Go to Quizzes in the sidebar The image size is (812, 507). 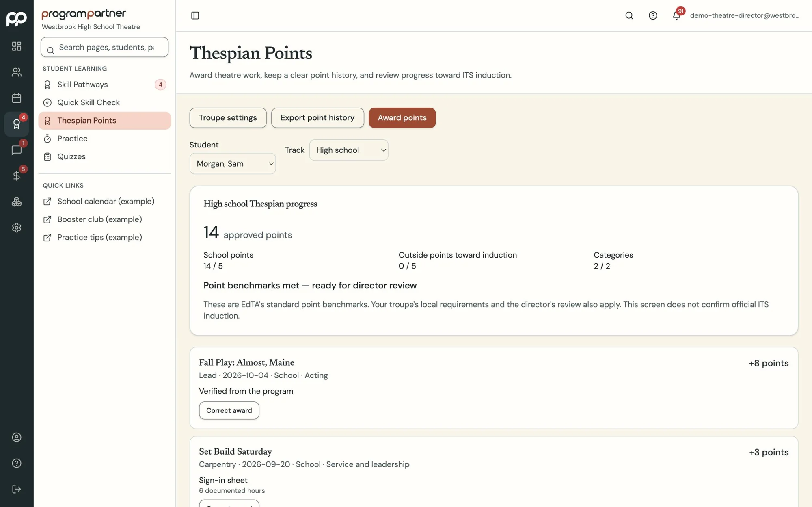104,156
